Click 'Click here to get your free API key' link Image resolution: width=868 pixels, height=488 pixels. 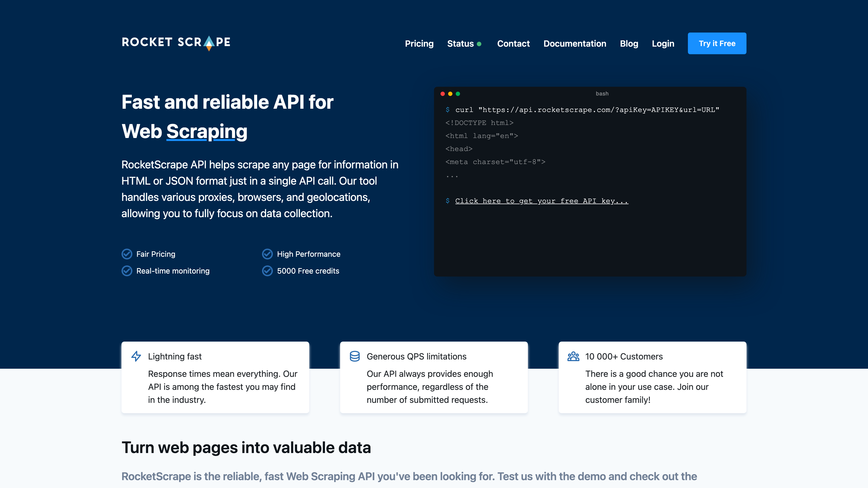click(541, 201)
